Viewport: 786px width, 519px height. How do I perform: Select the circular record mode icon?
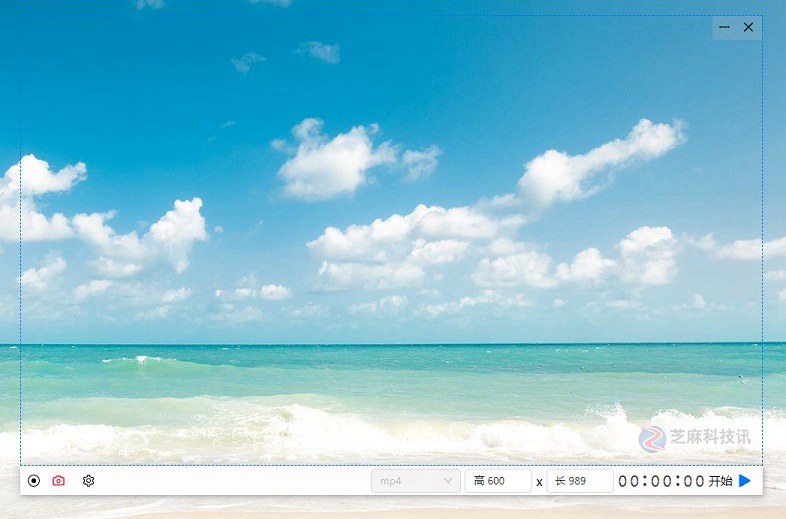[34, 481]
